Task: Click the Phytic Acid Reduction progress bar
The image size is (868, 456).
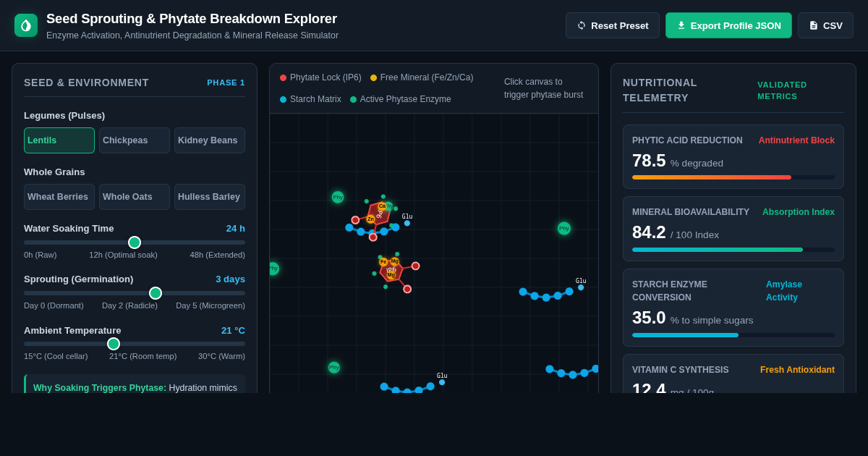Action: coord(733,177)
